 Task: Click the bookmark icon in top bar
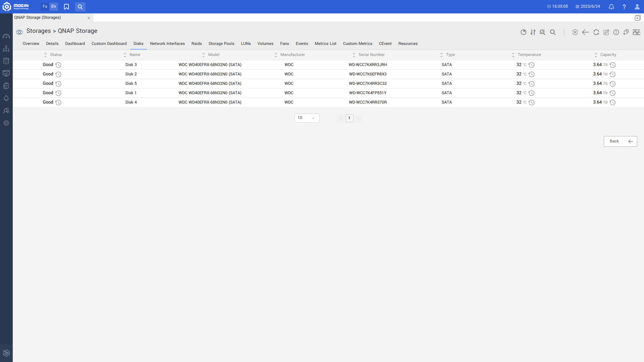(66, 7)
